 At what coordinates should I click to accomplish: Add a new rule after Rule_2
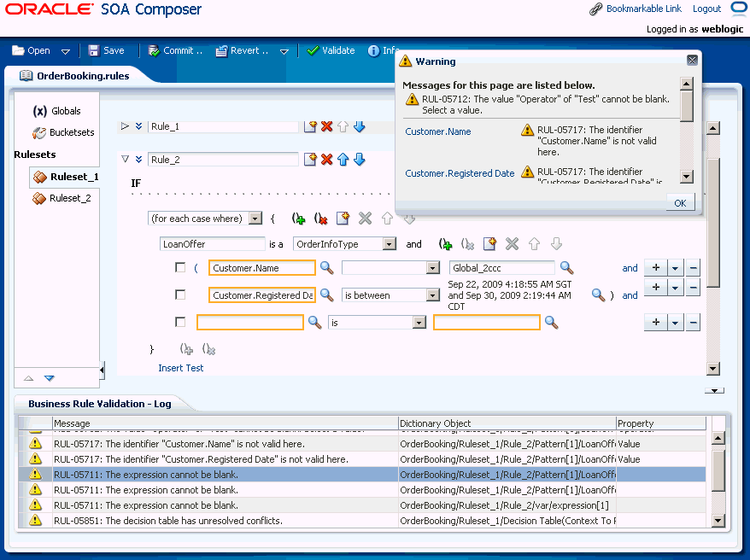(x=310, y=160)
